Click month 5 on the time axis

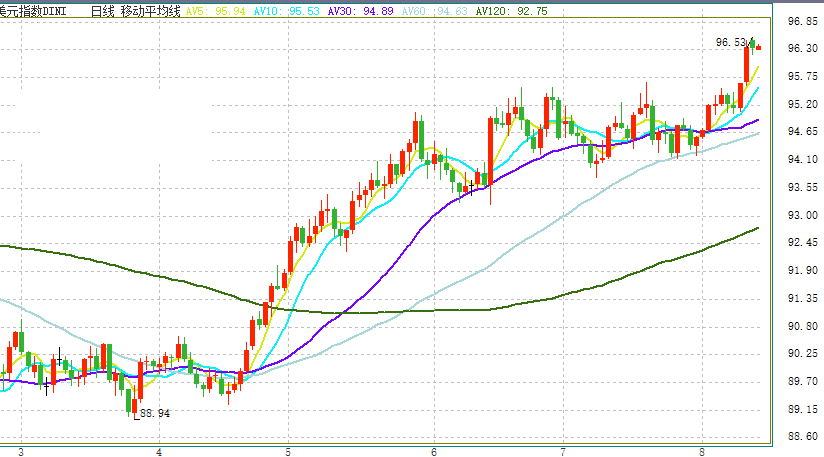pos(288,452)
